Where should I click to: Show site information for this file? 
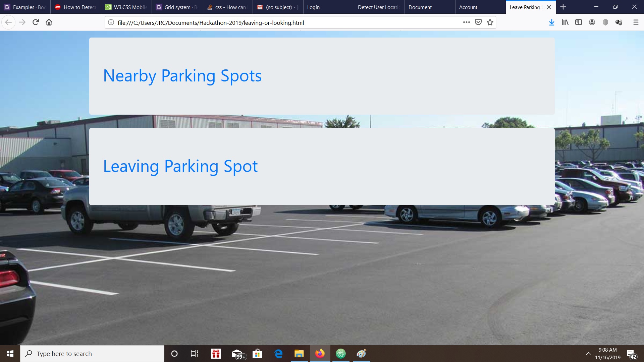pos(111,22)
